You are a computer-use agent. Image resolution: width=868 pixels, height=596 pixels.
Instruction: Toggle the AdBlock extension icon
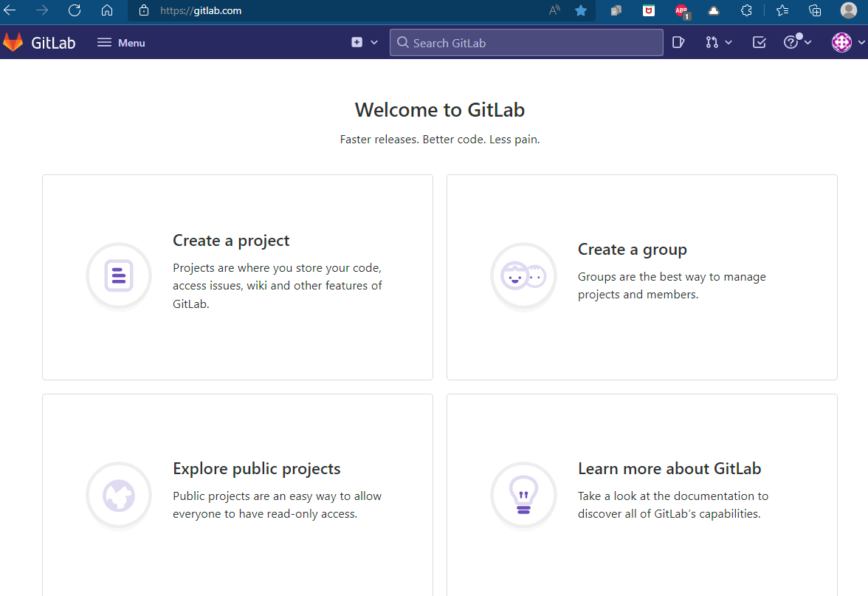point(681,11)
